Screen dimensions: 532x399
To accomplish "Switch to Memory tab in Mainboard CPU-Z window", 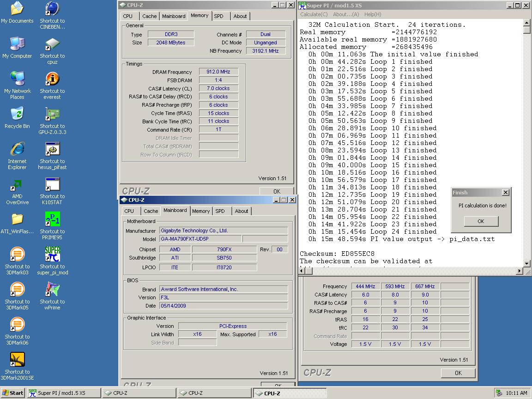I will 201,211.
